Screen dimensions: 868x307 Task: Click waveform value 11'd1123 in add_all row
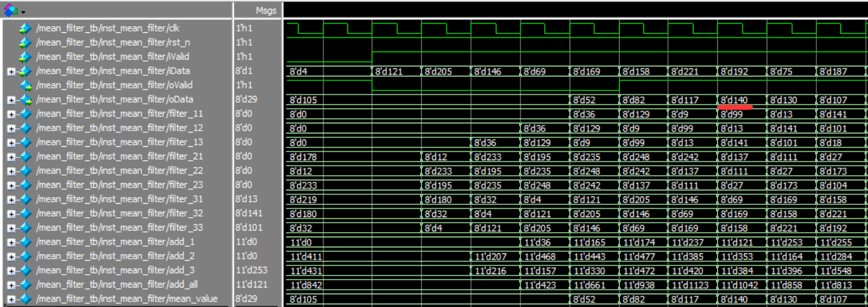point(689,284)
